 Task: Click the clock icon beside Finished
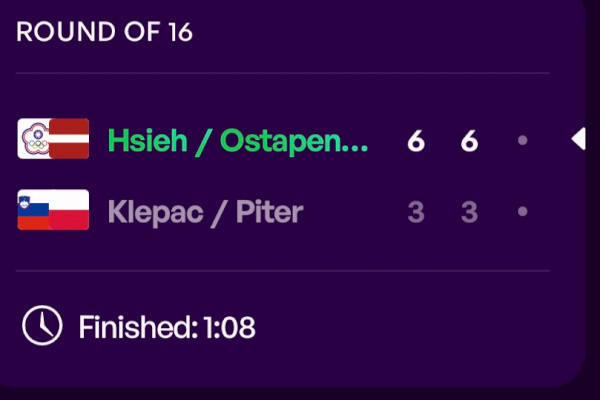coord(42,325)
